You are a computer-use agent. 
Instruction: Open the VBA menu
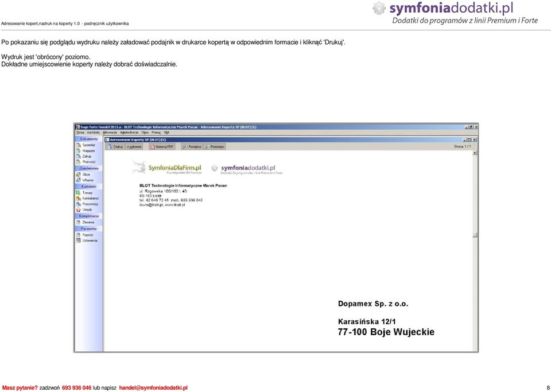click(x=166, y=133)
